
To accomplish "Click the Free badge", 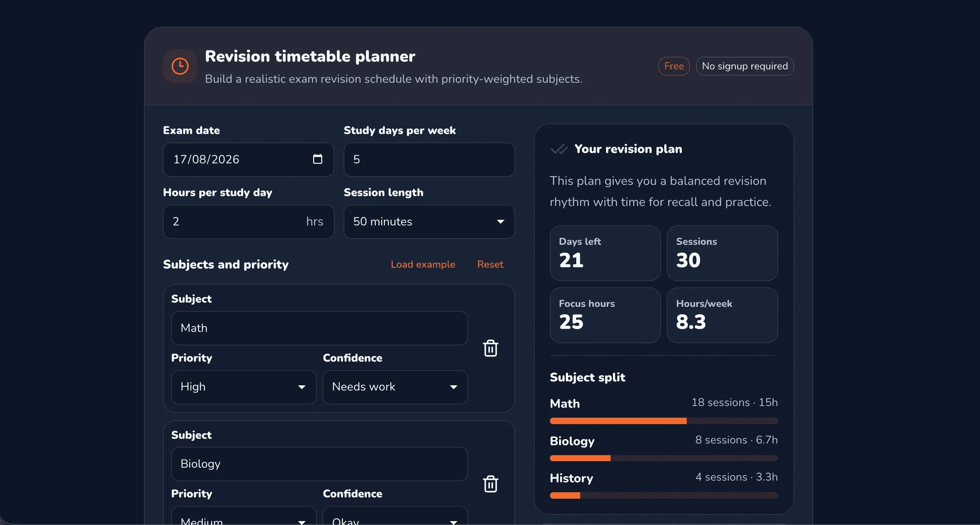I will pos(674,66).
